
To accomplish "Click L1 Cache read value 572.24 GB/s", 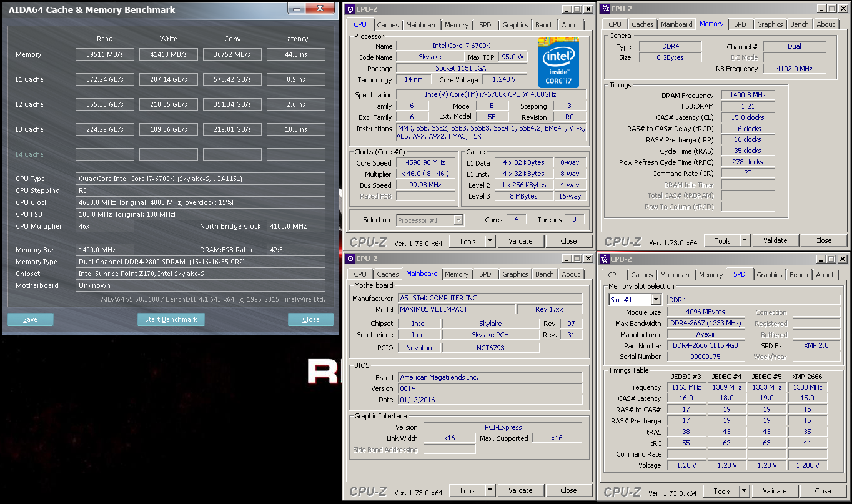I will click(x=105, y=79).
